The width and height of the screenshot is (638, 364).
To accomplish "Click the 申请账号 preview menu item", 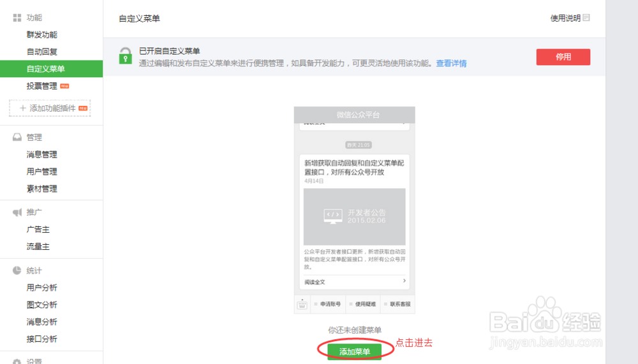I will click(328, 304).
